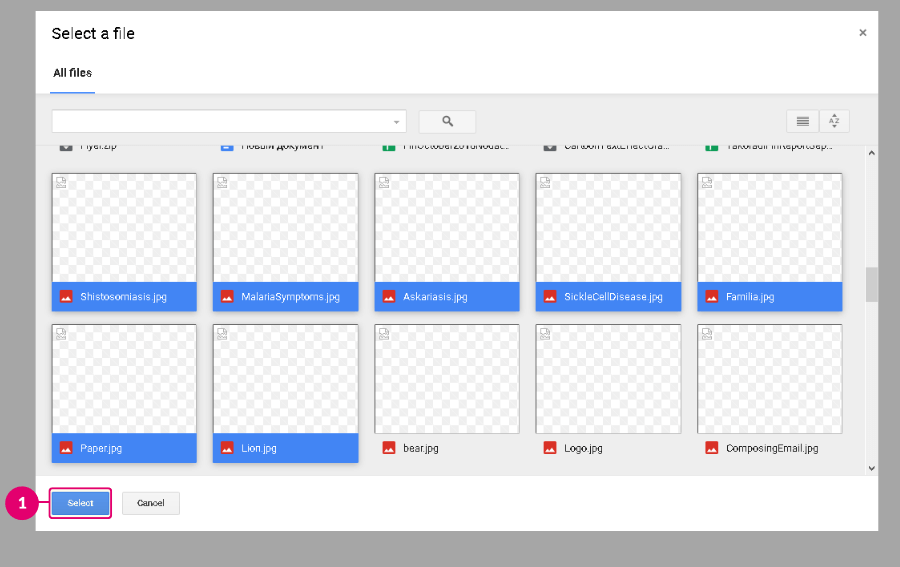The width and height of the screenshot is (900, 567).
Task: Click the image icon beside Logo.jpg
Action: coord(550,448)
